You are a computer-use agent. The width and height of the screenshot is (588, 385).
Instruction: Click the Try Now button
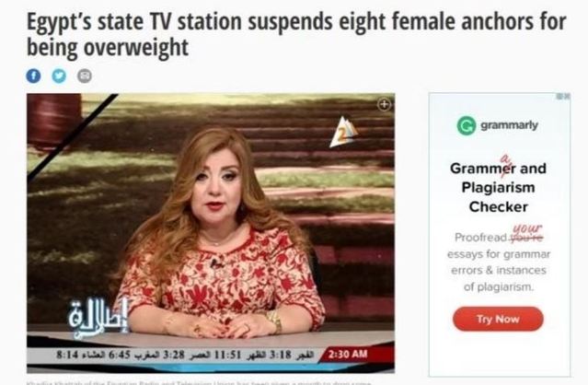[498, 319]
